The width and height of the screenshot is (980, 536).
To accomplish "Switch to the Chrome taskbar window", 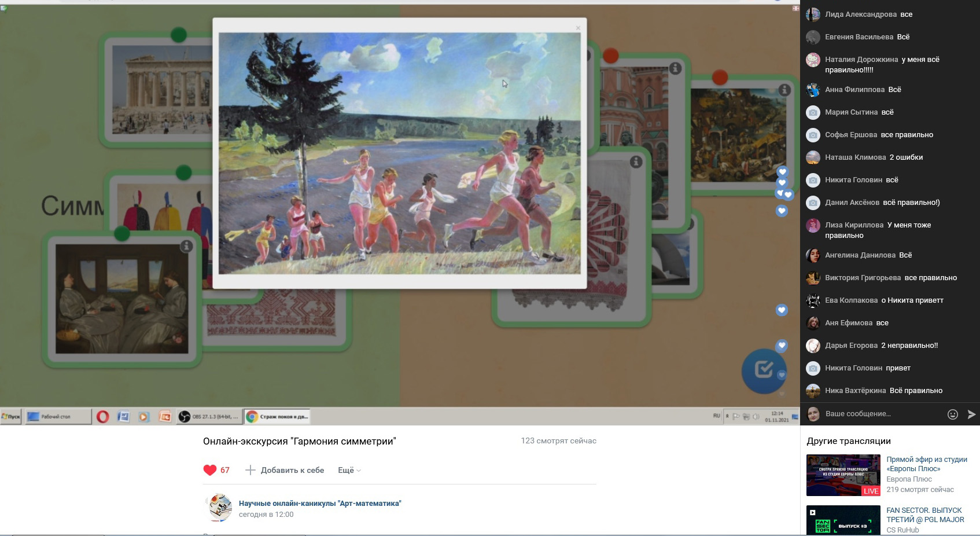I will [278, 416].
